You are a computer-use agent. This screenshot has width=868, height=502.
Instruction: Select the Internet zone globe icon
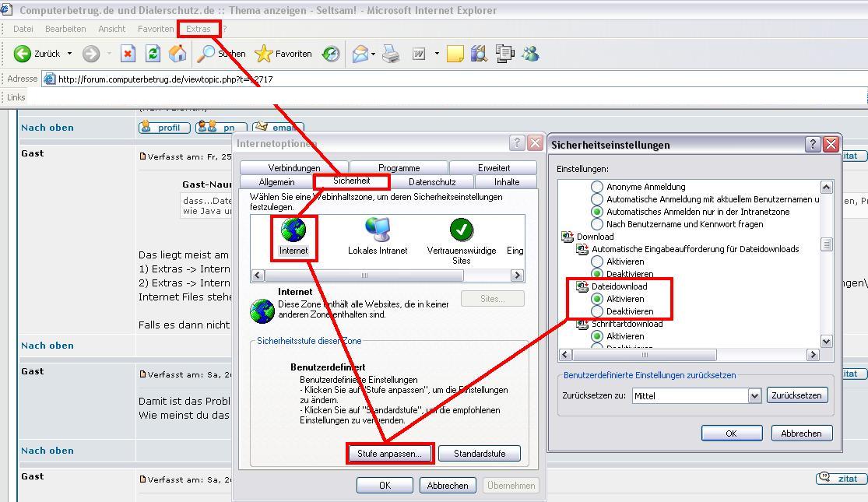pyautogui.click(x=293, y=230)
